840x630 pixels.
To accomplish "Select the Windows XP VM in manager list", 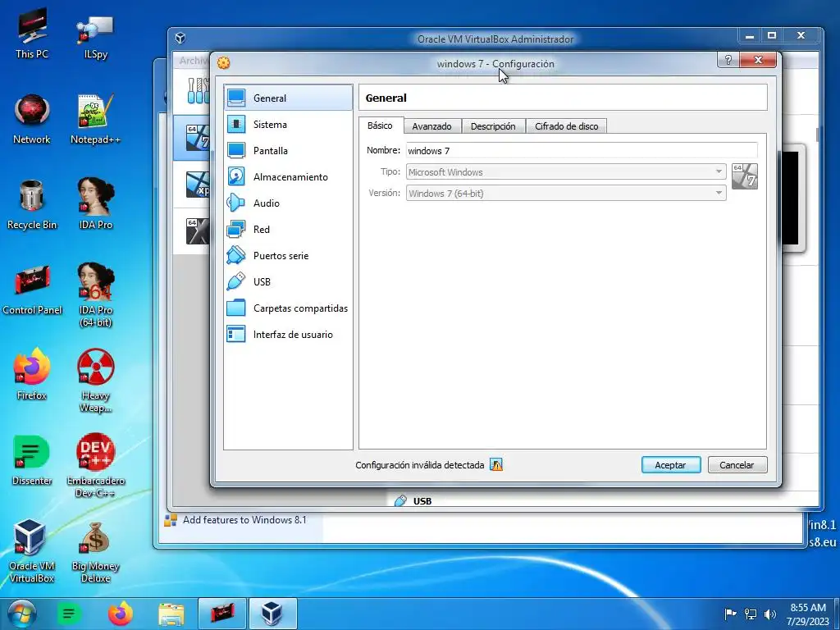I will (x=192, y=185).
